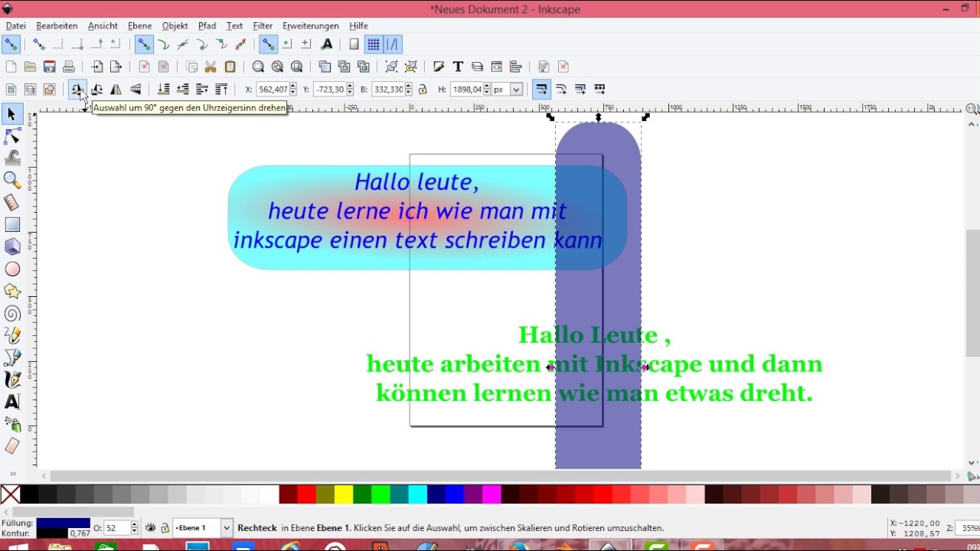Open the Align and Distribute dialog icon
The width and height of the screenshot is (980, 551).
[x=515, y=67]
